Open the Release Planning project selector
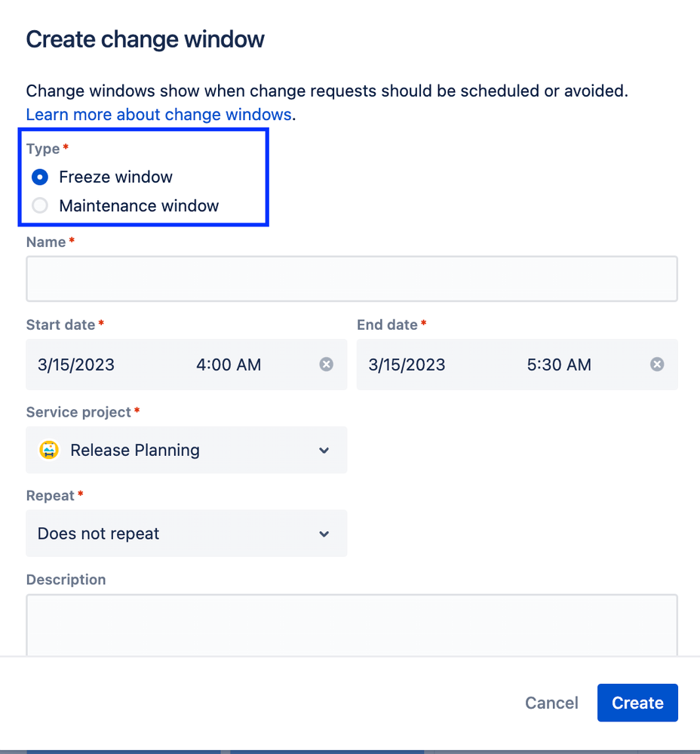Viewport: 700px width, 754px height. point(186,450)
